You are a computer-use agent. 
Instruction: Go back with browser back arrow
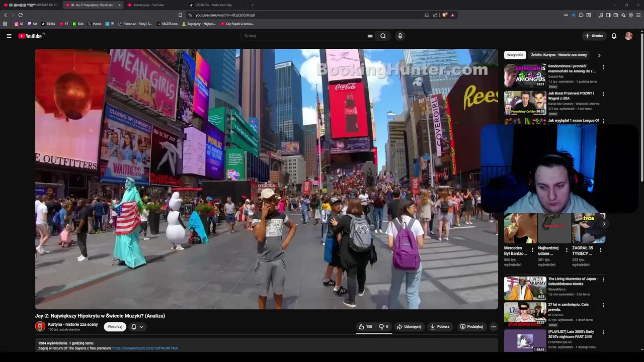click(x=6, y=15)
